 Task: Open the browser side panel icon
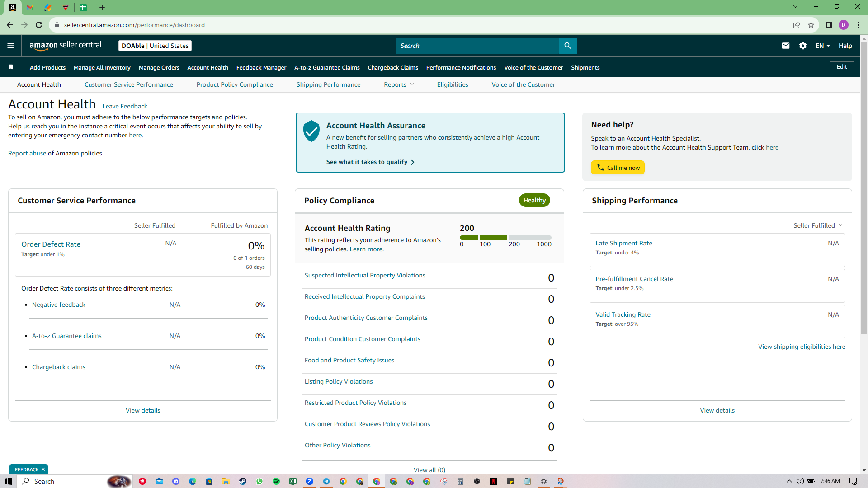pyautogui.click(x=829, y=25)
